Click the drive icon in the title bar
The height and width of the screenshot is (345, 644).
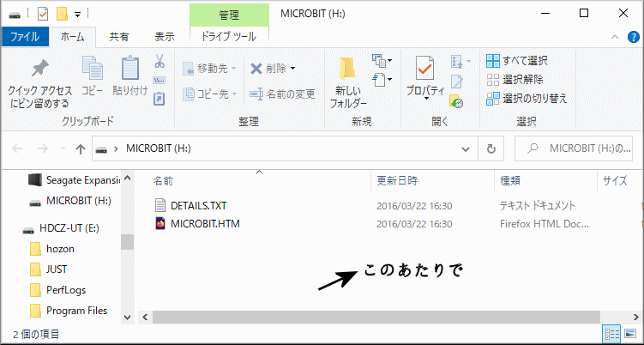pyautogui.click(x=15, y=15)
